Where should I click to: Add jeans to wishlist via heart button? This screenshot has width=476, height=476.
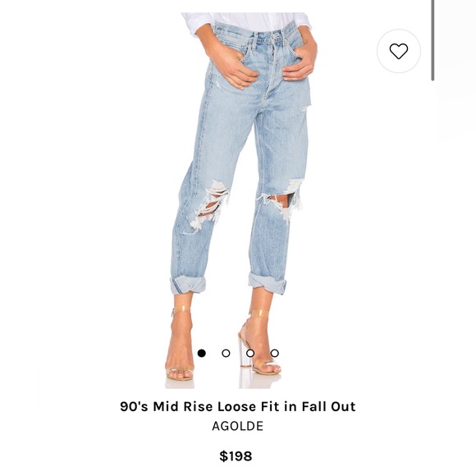(399, 51)
